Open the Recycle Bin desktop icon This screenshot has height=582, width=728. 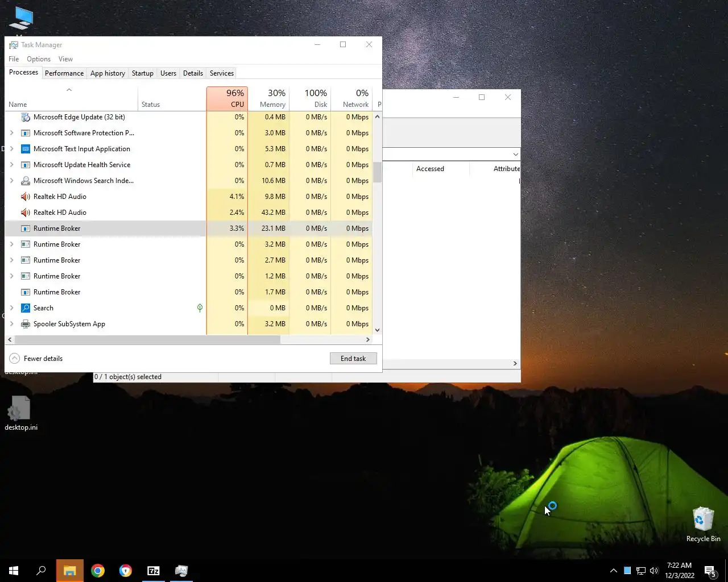coord(704,524)
